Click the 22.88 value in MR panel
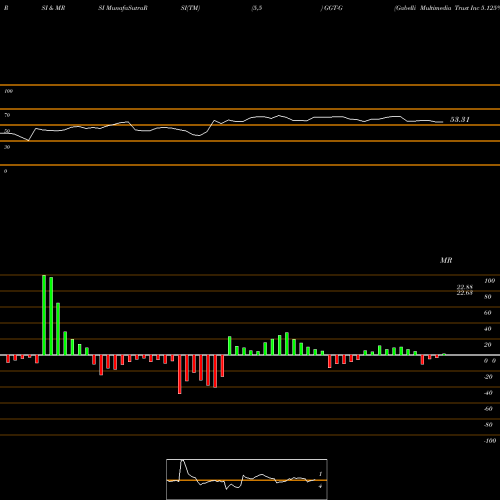Screen dimensions: 500x500 click(465, 287)
